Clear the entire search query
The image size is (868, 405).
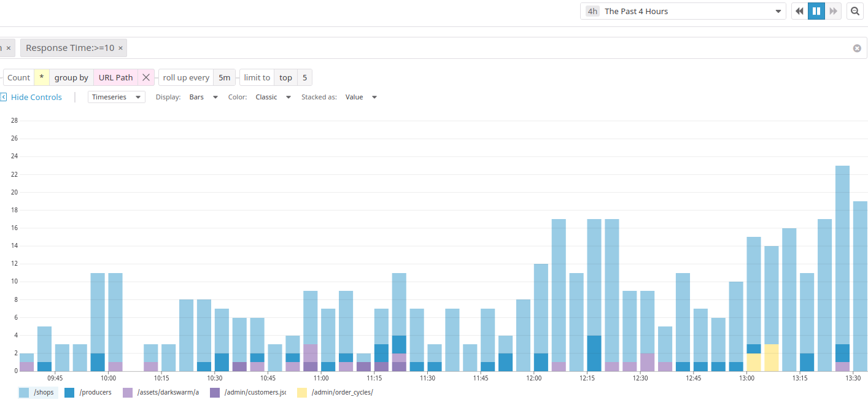pos(857,48)
